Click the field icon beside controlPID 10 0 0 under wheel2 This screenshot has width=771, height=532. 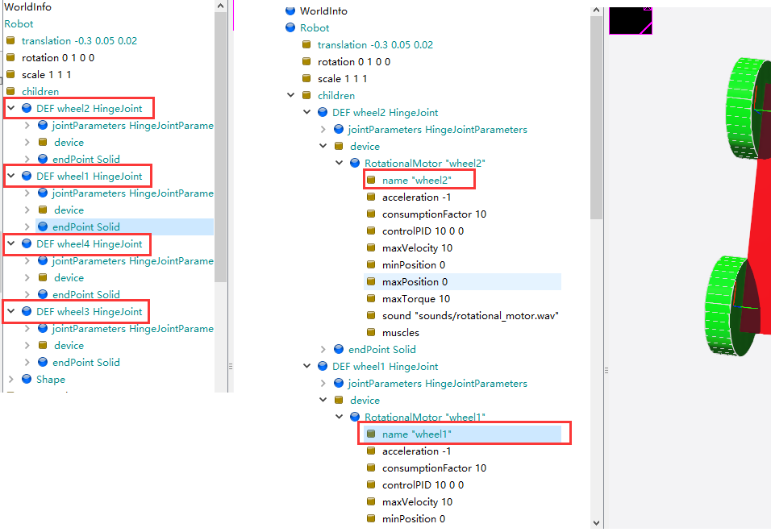(371, 231)
